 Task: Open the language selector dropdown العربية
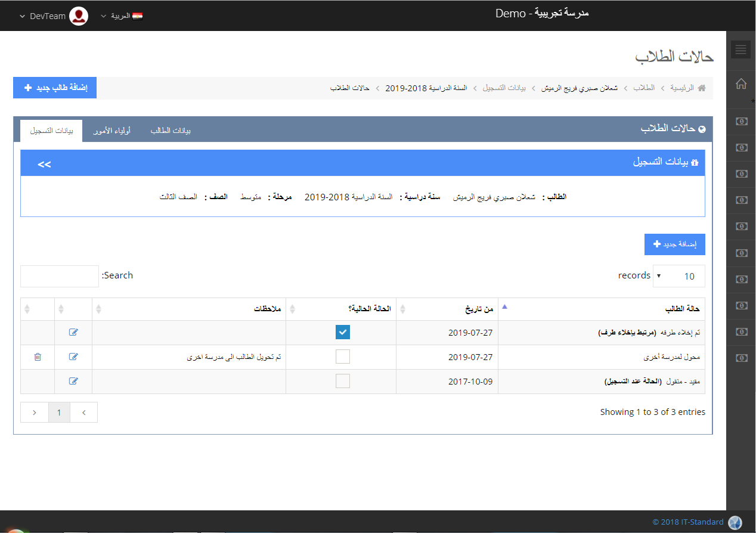122,16
